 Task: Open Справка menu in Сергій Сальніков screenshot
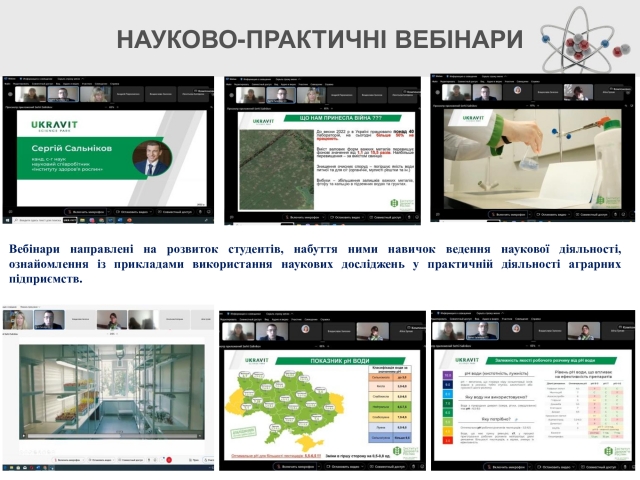(115, 84)
